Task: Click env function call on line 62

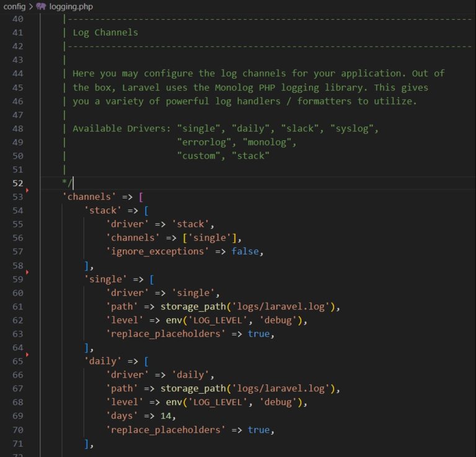Action: click(174, 320)
